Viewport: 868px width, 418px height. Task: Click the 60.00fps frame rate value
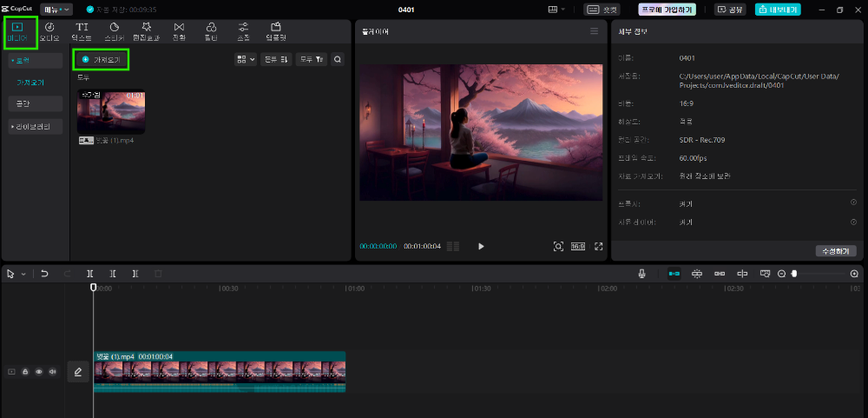pyautogui.click(x=693, y=158)
